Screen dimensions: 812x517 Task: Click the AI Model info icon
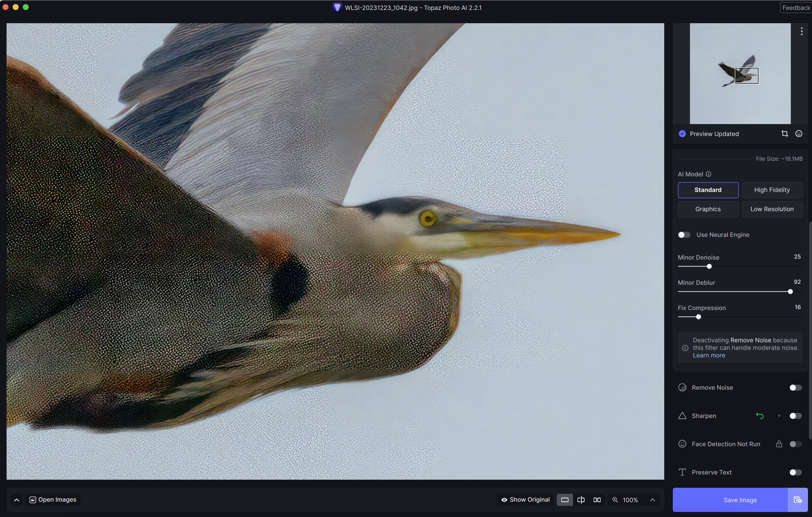tap(708, 174)
